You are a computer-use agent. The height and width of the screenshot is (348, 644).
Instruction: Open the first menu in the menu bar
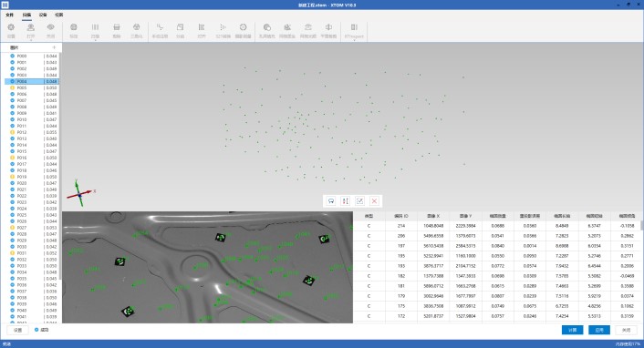click(x=10, y=15)
